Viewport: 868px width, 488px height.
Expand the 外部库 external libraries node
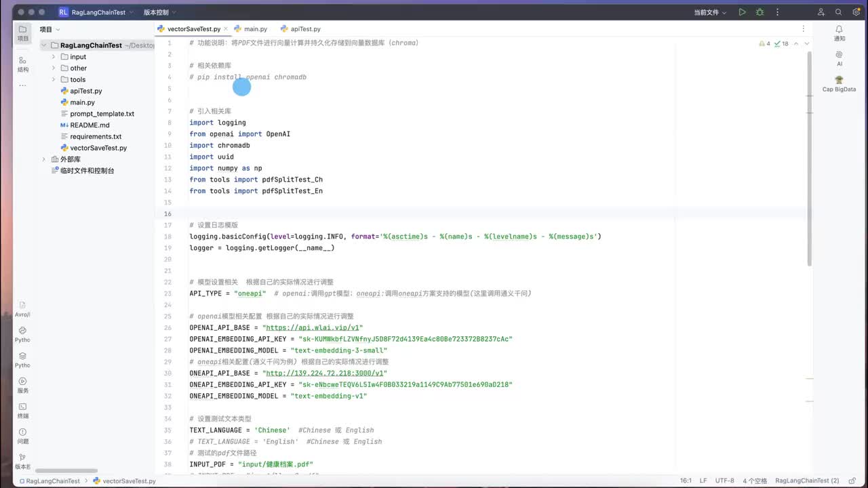[44, 159]
